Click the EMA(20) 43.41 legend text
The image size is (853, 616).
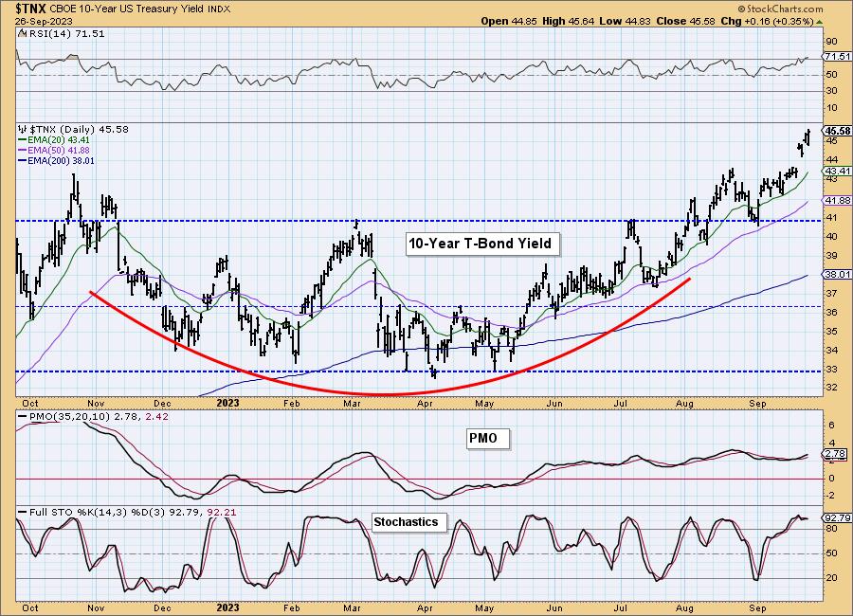pos(59,140)
